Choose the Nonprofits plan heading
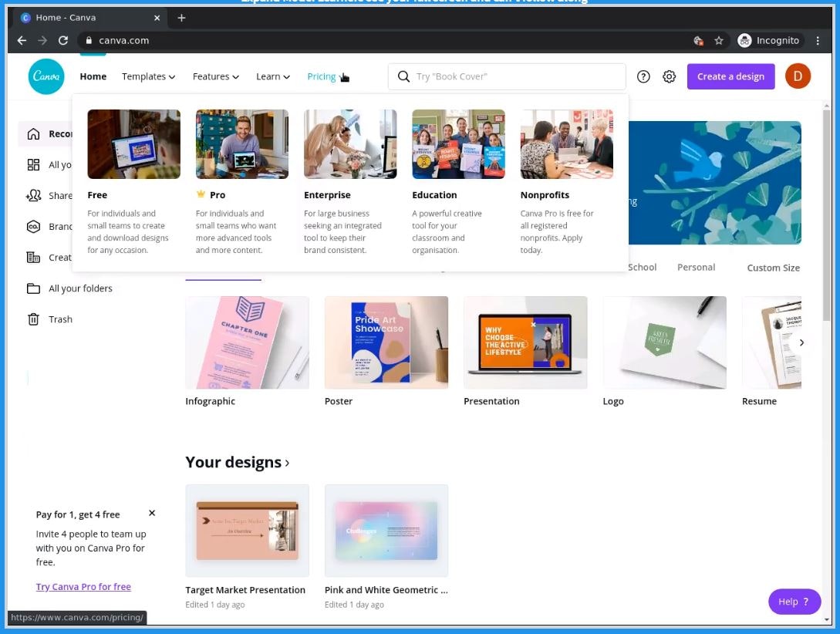This screenshot has width=840, height=634. (545, 195)
